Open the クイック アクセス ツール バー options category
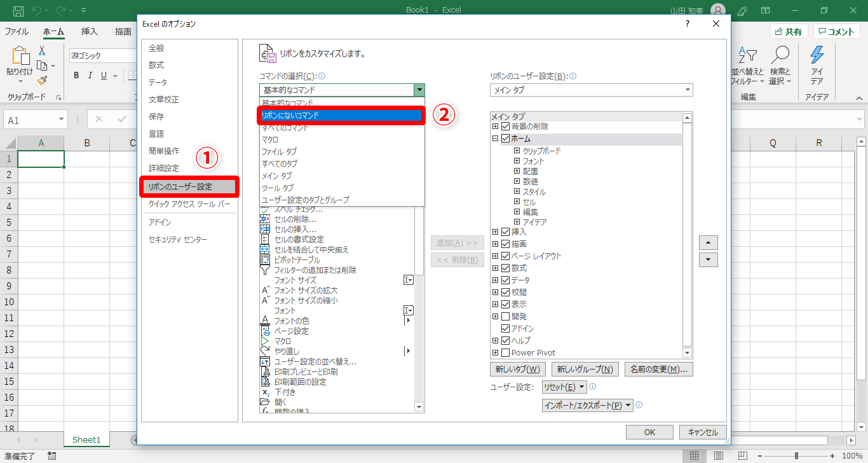The height and width of the screenshot is (463, 868). (189, 205)
